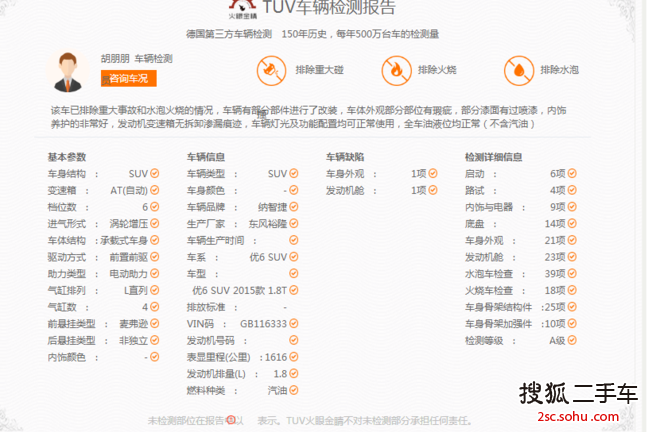The width and height of the screenshot is (648, 432).
Task: Click check mark beside 水泡车检查 39项
Action: [x=572, y=273]
